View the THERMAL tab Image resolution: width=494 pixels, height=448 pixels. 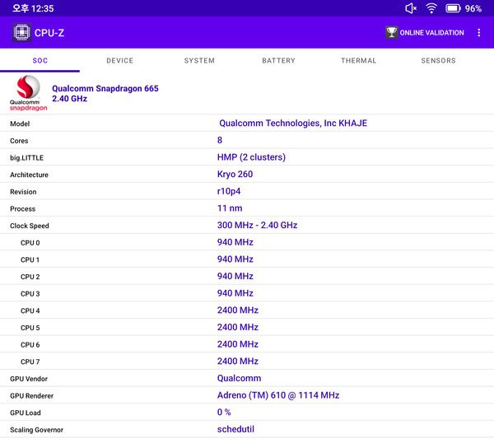click(x=358, y=60)
